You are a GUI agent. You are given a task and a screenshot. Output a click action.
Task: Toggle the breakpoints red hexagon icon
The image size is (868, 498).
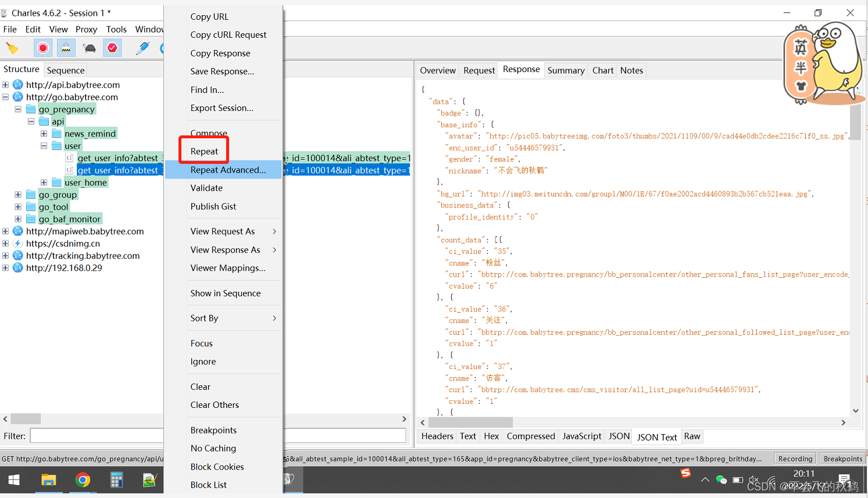click(x=112, y=48)
